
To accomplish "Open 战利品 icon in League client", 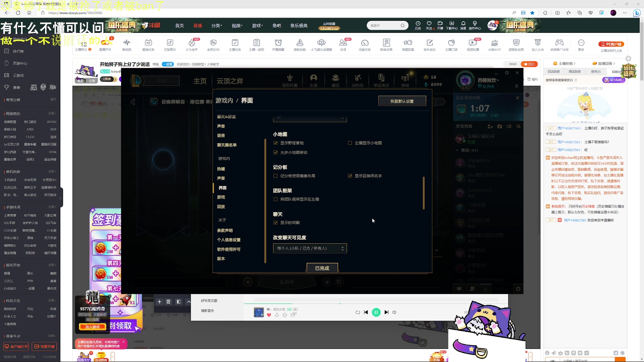I will 357,81.
